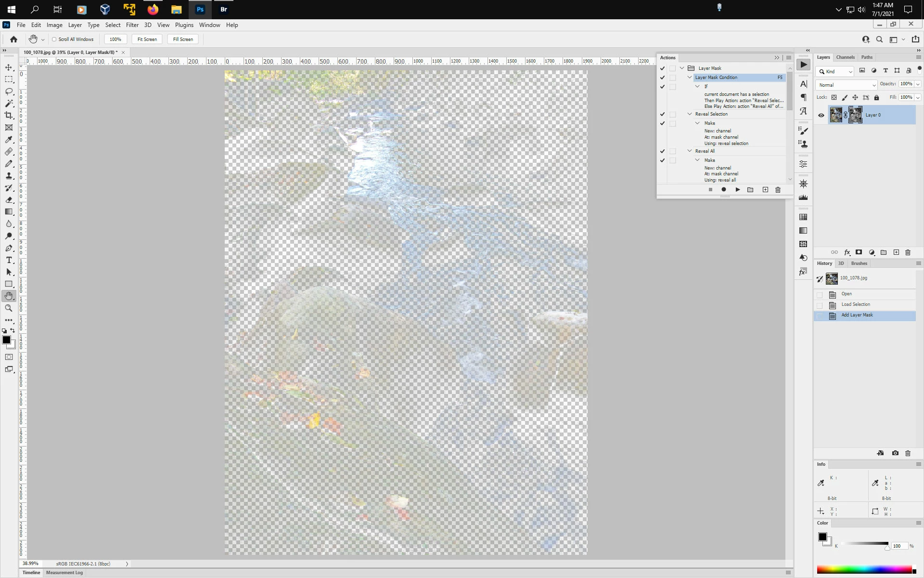Open the Normal blend mode dropdown
Image resolution: width=924 pixels, height=578 pixels.
(x=846, y=85)
